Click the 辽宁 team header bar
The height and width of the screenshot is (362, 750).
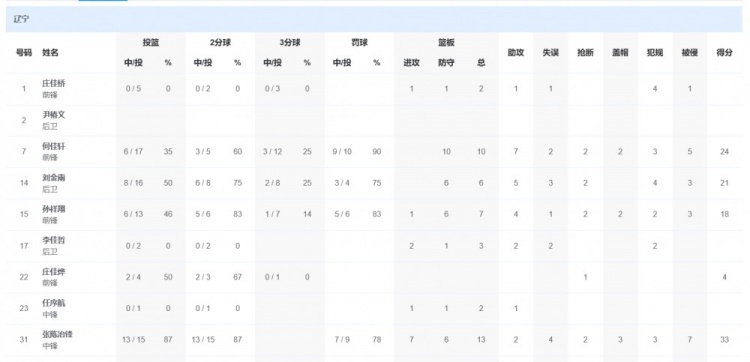[374, 20]
